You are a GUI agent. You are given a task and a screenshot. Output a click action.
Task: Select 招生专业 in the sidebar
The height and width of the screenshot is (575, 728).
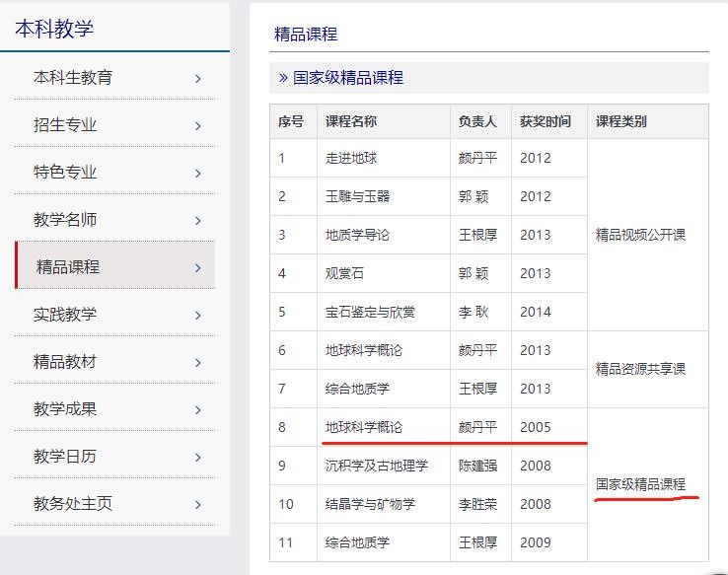click(x=65, y=125)
